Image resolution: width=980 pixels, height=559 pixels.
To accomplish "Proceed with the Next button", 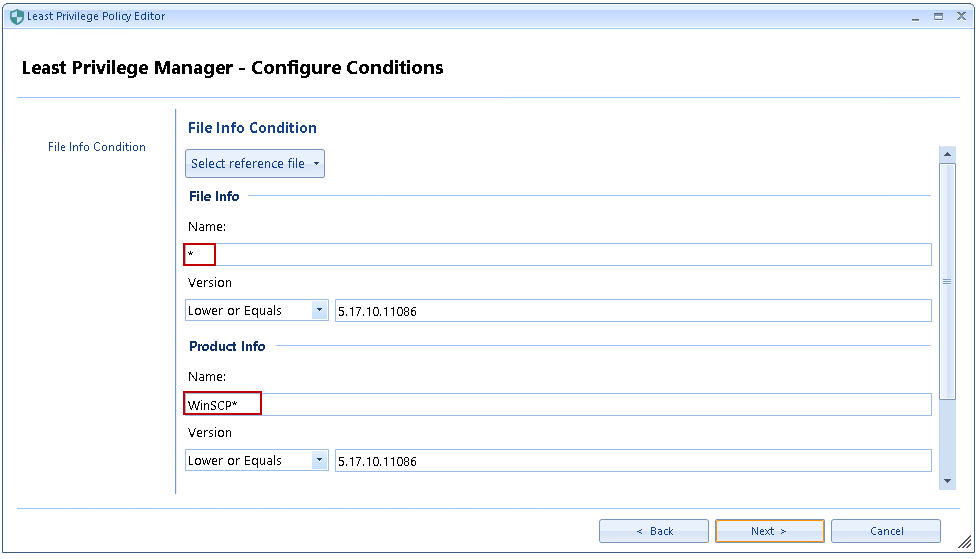I will (x=769, y=531).
